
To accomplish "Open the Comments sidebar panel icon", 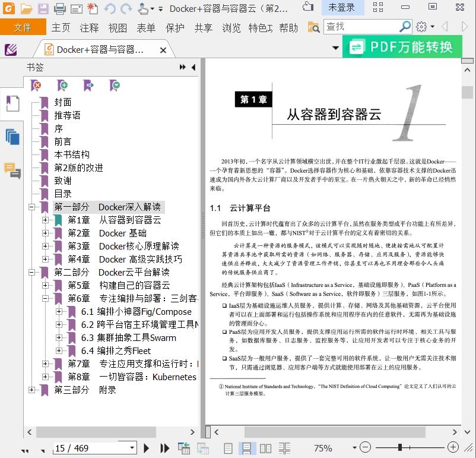I will 12,170.
